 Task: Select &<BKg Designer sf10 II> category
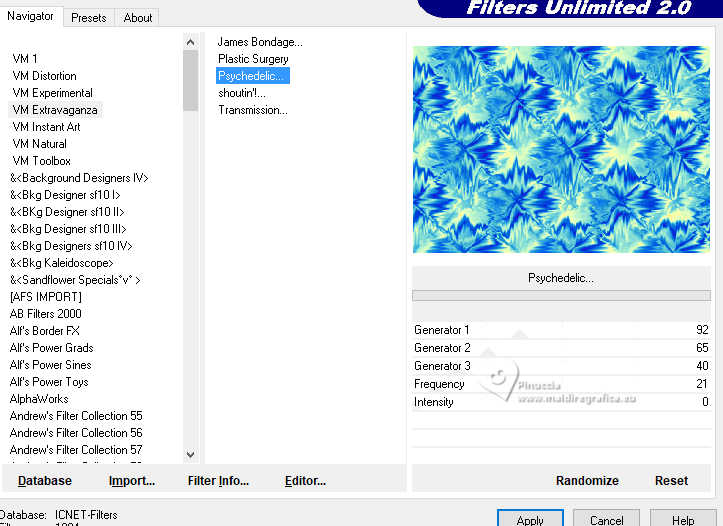point(67,212)
